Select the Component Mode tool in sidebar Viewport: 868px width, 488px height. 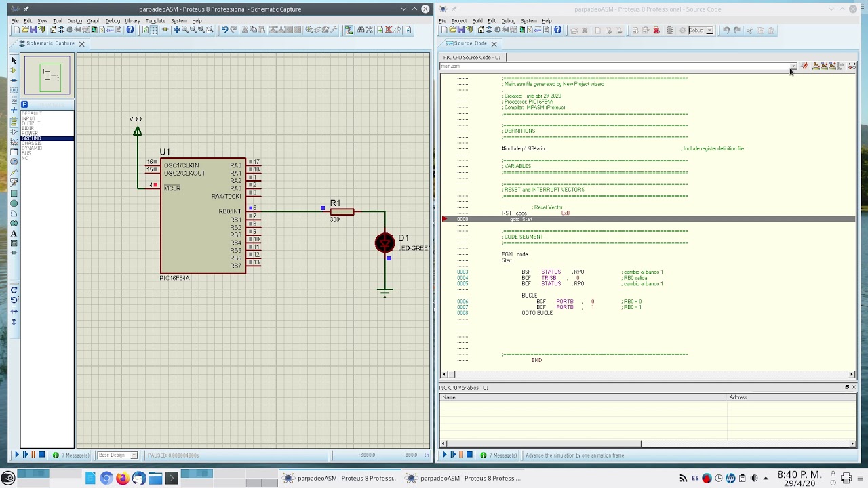coord(14,70)
